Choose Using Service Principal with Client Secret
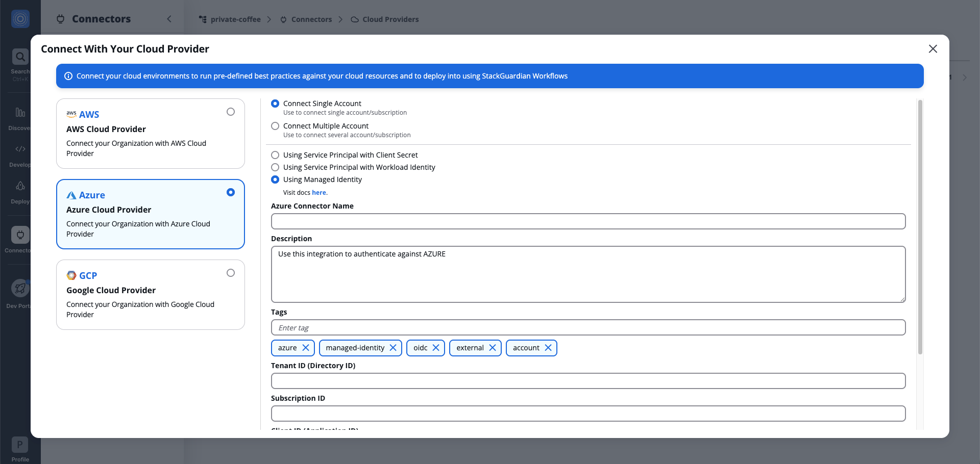 click(276, 155)
